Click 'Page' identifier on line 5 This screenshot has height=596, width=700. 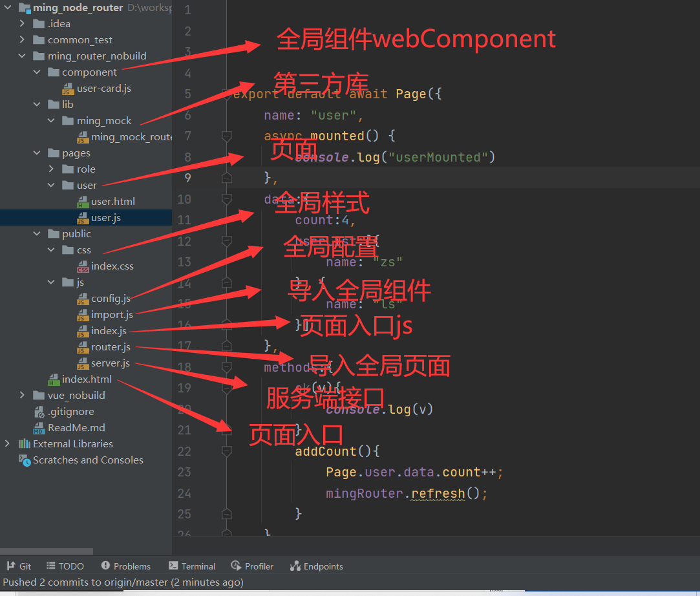tap(410, 94)
